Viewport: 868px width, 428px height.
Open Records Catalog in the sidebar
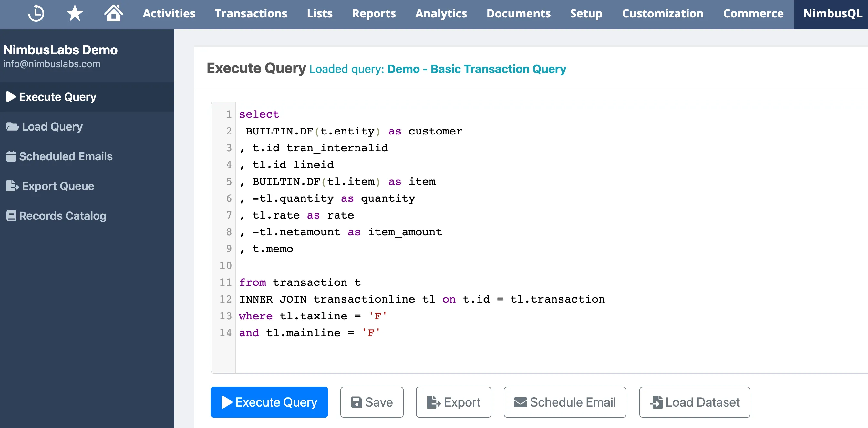point(87,216)
